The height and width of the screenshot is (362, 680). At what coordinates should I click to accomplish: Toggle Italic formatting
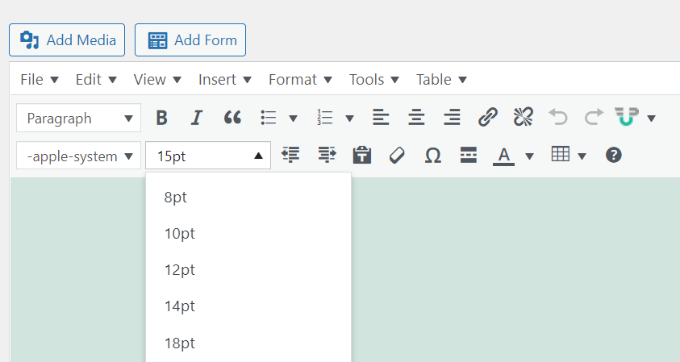click(197, 117)
